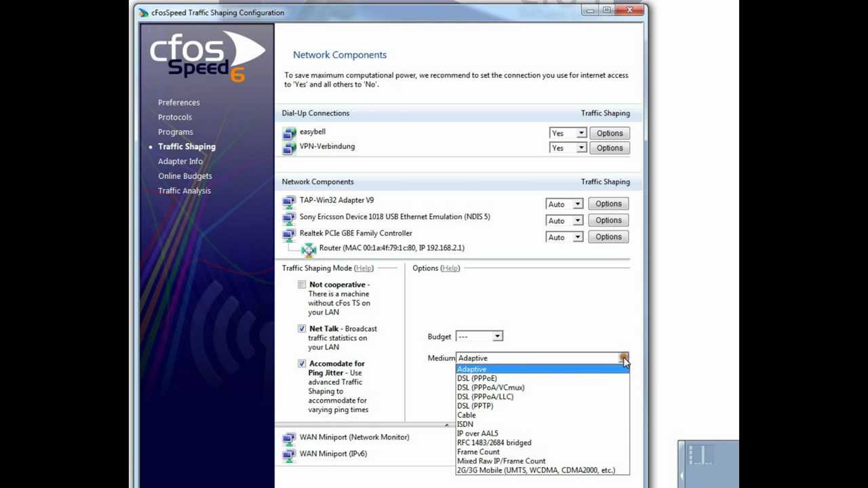Select DSL (PPTP) medium option
This screenshot has height=488, width=868.
click(x=542, y=406)
